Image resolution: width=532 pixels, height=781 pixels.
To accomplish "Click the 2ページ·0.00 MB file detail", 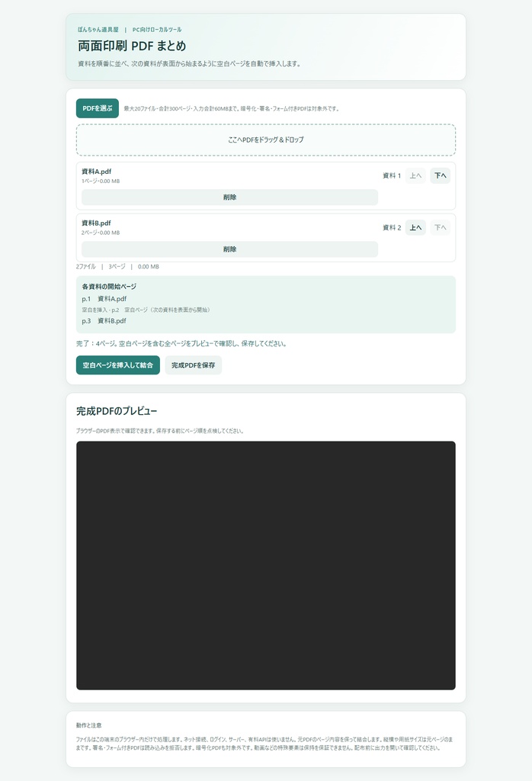I will pyautogui.click(x=101, y=233).
